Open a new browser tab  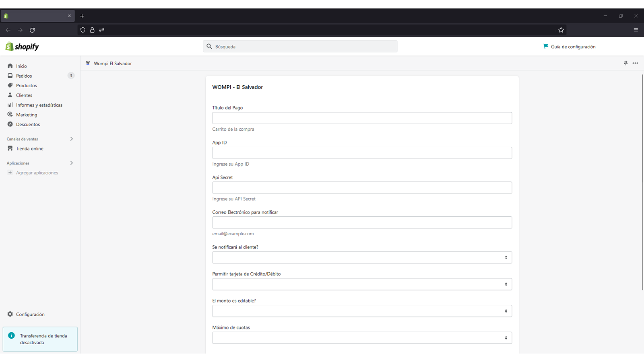[82, 16]
